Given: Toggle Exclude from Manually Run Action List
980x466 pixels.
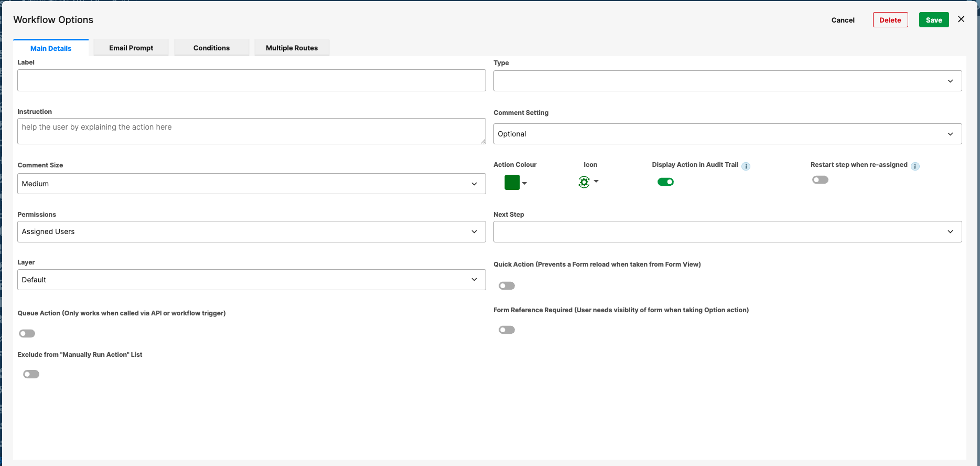Looking at the screenshot, I should 31,374.
